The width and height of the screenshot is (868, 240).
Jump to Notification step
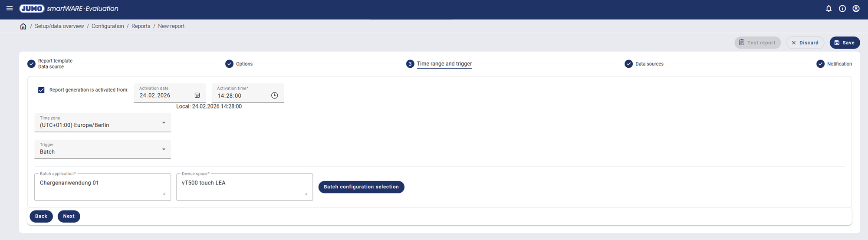834,64
